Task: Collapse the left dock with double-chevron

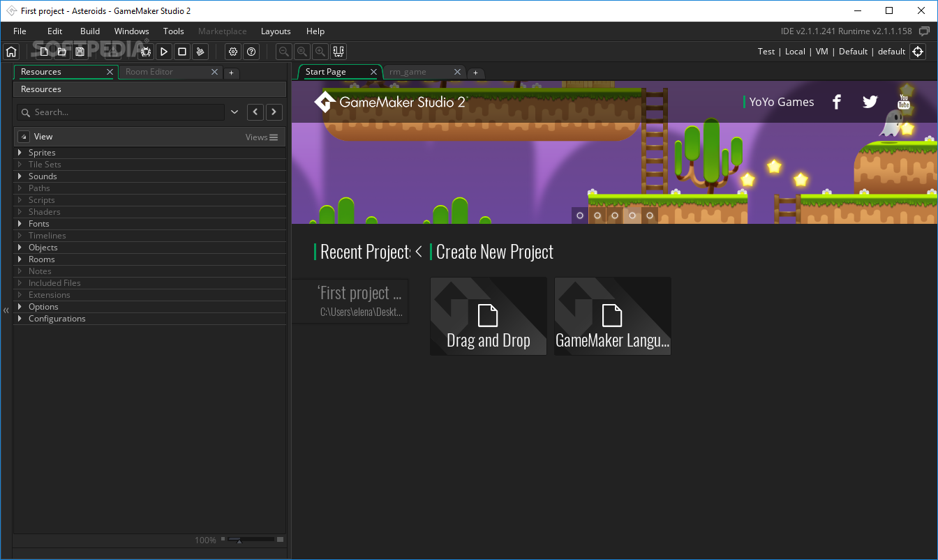Action: (x=6, y=310)
